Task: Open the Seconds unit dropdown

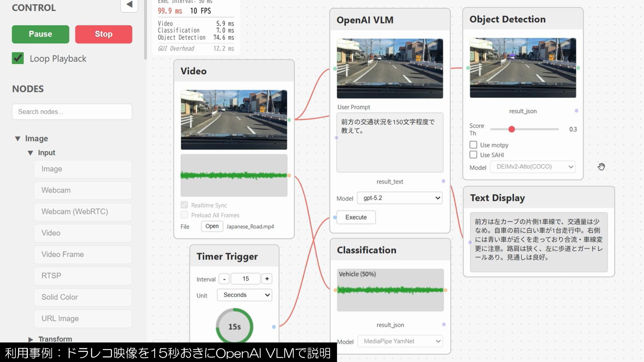Action: pyautogui.click(x=245, y=295)
